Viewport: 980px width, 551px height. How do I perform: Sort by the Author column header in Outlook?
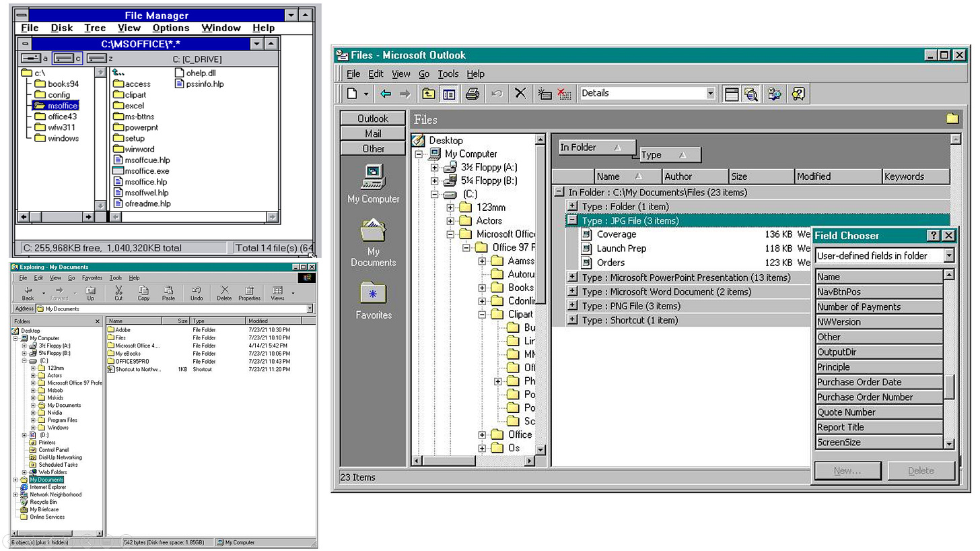(x=695, y=176)
